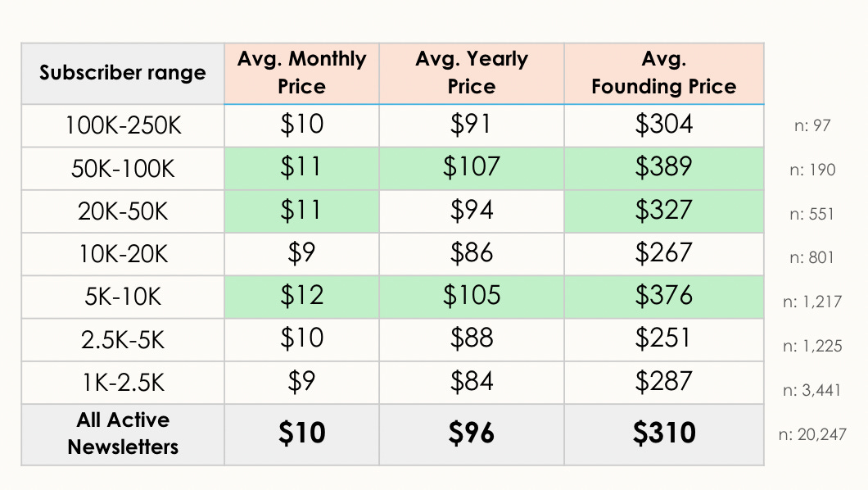
Task: Select the 2.5K-5K row label
Action: (x=123, y=340)
